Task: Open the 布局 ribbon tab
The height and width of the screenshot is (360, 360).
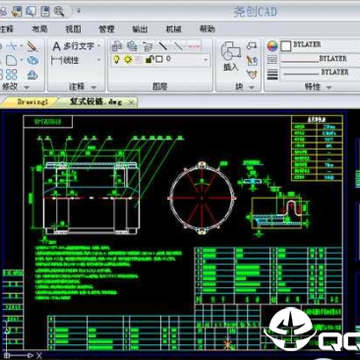Action: (x=39, y=29)
